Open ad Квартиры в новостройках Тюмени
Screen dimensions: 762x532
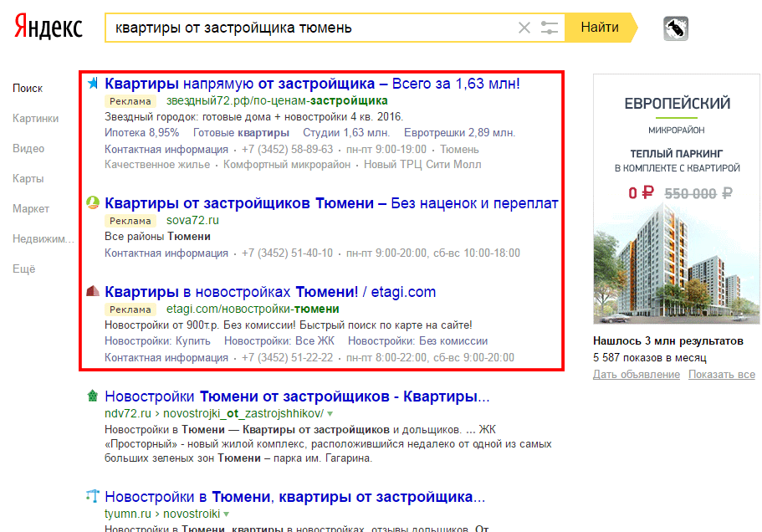click(x=270, y=292)
